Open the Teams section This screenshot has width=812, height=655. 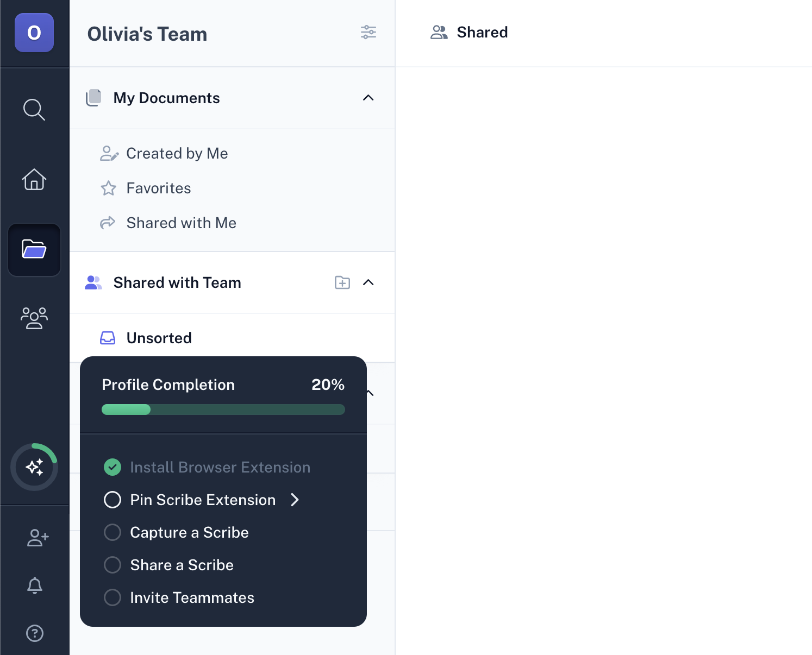tap(34, 318)
